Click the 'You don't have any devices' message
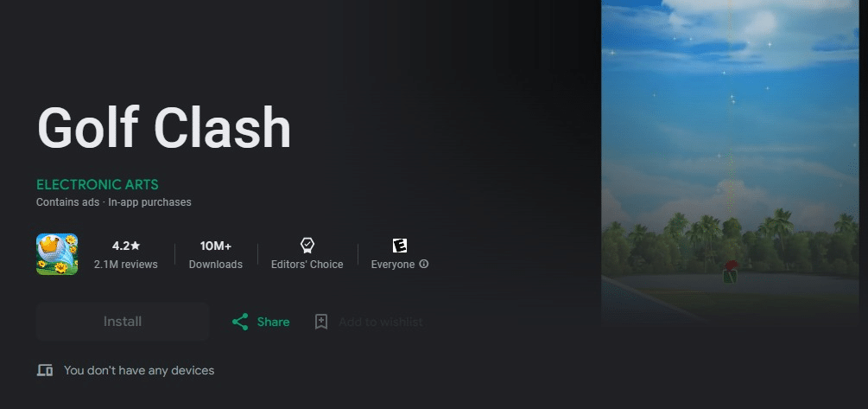Viewport: 868px width, 409px height. pyautogui.click(x=139, y=370)
